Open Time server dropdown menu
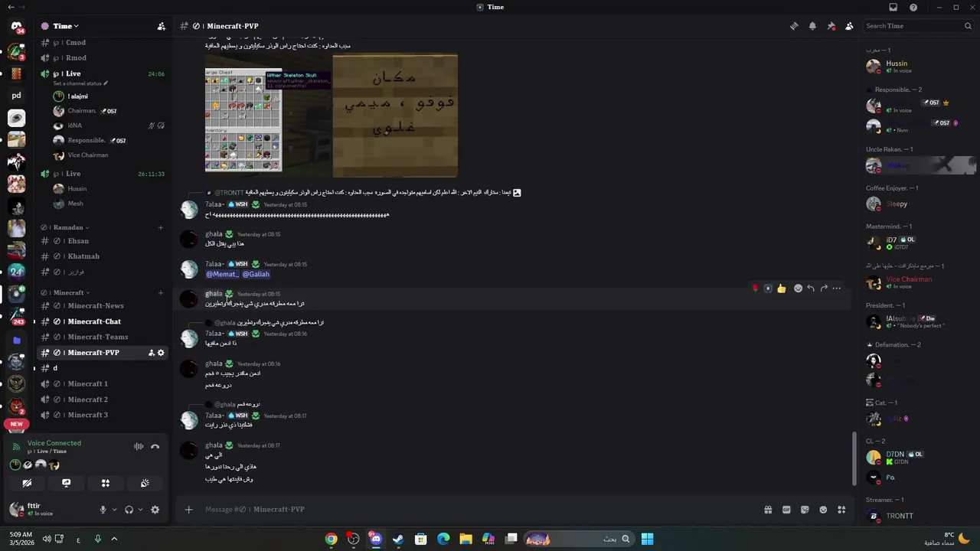Screen dimensions: 980x551 coord(66,26)
